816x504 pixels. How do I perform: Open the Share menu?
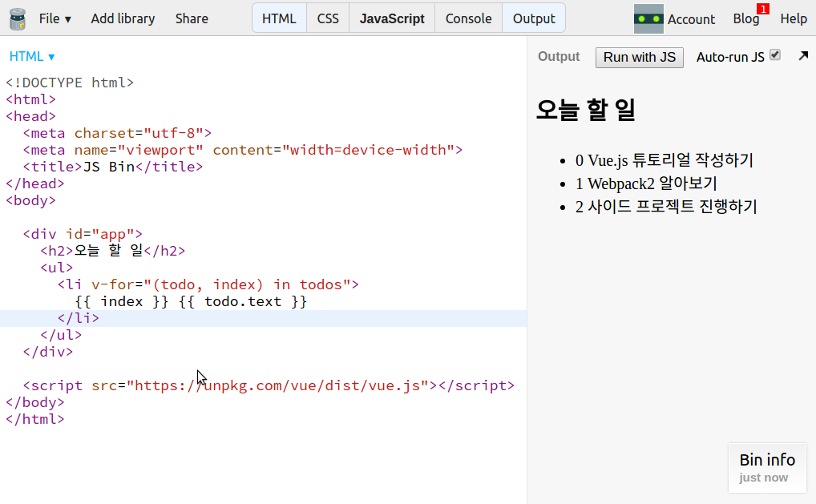[x=192, y=18]
